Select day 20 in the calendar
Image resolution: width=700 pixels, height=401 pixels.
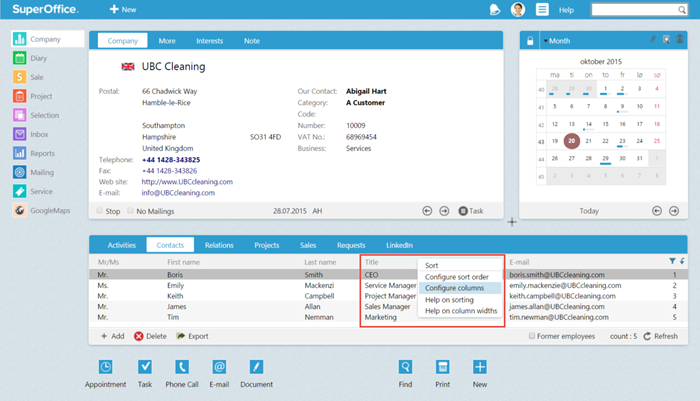571,141
